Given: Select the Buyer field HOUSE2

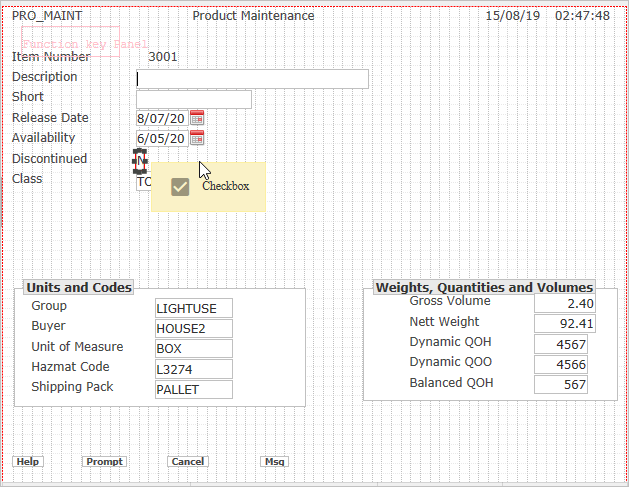Looking at the screenshot, I should click(x=194, y=329).
